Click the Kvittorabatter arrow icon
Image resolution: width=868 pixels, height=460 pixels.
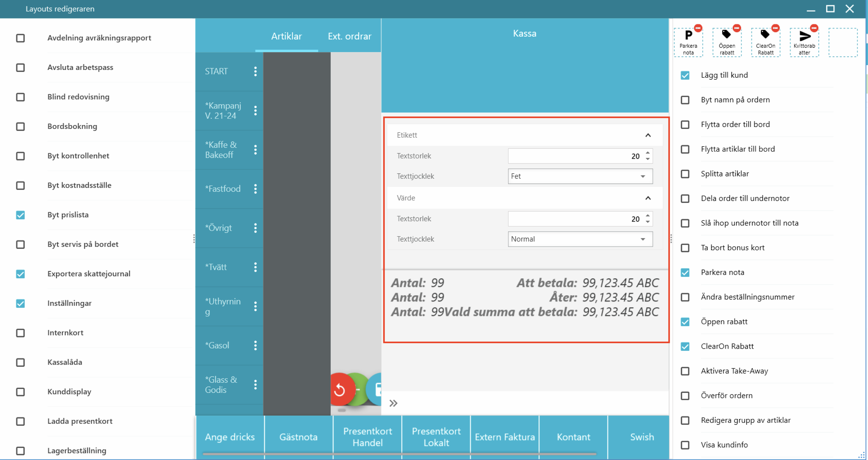click(x=804, y=35)
